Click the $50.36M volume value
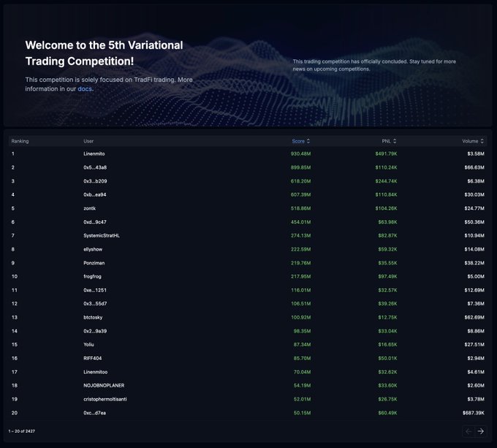The image size is (497, 448). pos(474,222)
